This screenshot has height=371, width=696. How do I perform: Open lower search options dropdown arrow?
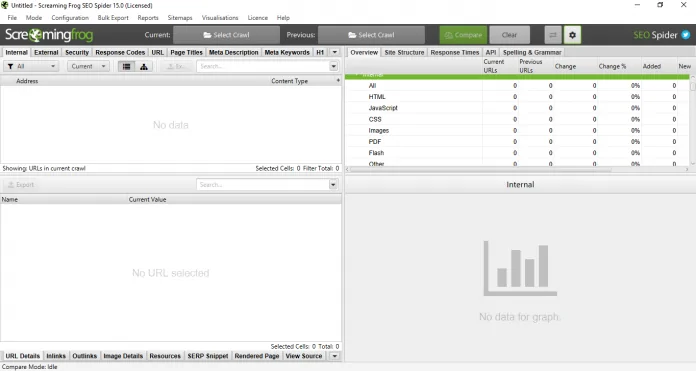point(333,185)
